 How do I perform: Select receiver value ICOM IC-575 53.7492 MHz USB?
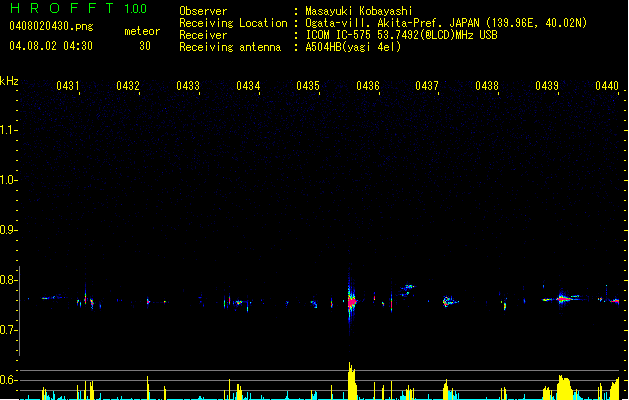tap(401, 35)
